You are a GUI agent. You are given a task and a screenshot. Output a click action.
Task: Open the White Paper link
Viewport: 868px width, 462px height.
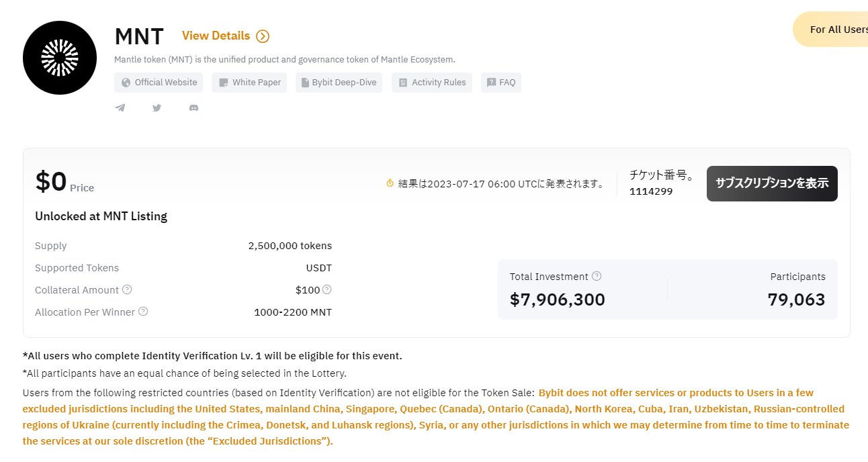(x=249, y=83)
